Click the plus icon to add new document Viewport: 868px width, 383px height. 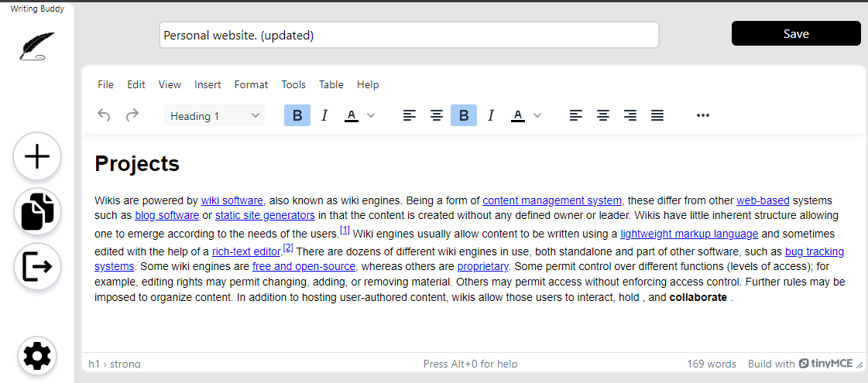(x=37, y=157)
